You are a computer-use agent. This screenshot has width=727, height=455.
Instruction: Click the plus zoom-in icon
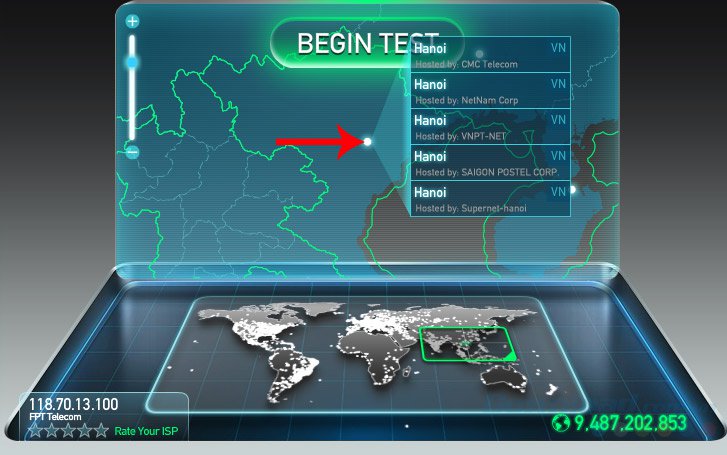(133, 21)
